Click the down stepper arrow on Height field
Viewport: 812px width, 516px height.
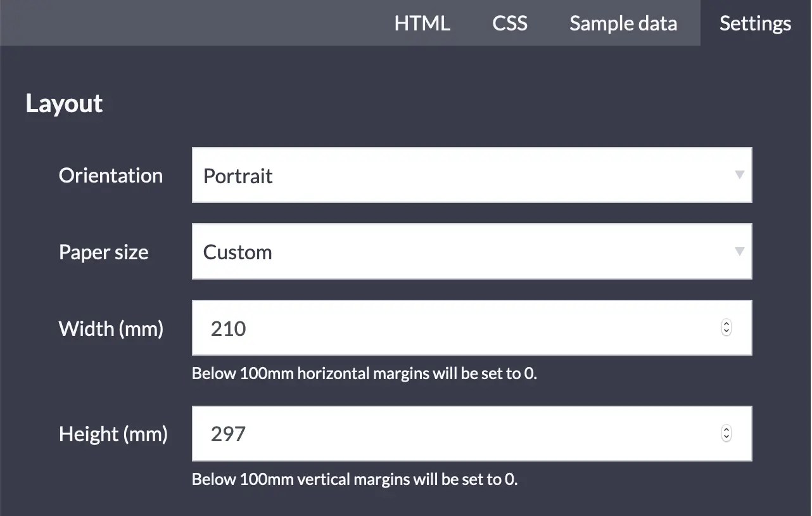click(726, 437)
